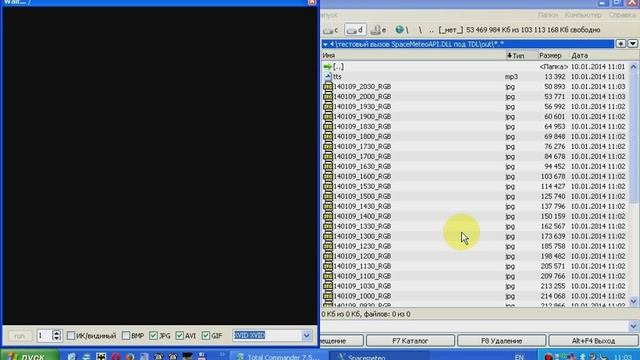Click icon of 140109_1930_RGB file
Screen dimensions: 640x360
[328, 107]
